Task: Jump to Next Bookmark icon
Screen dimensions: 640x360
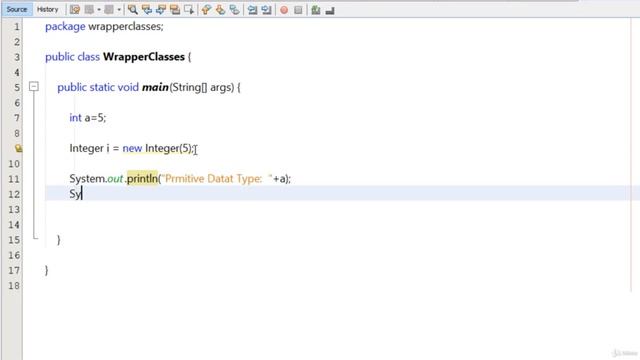Action: (220, 10)
